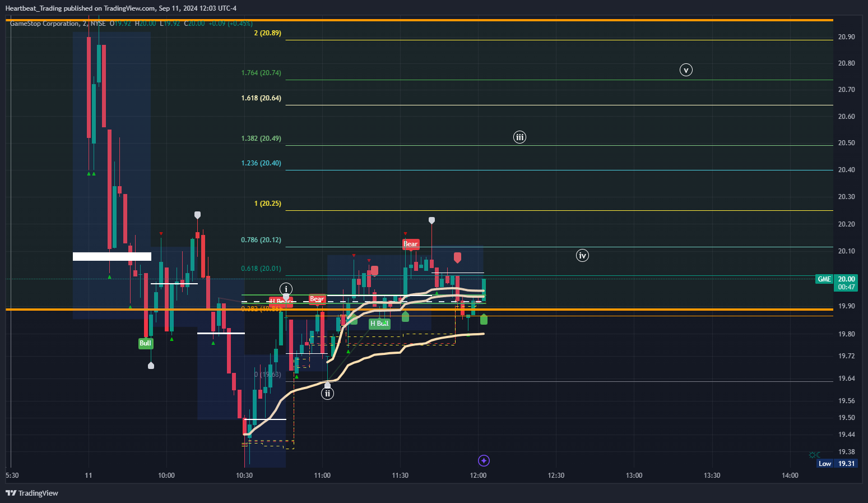Click the Bear label just right of wave i
The height and width of the screenshot is (503, 868).
(317, 299)
